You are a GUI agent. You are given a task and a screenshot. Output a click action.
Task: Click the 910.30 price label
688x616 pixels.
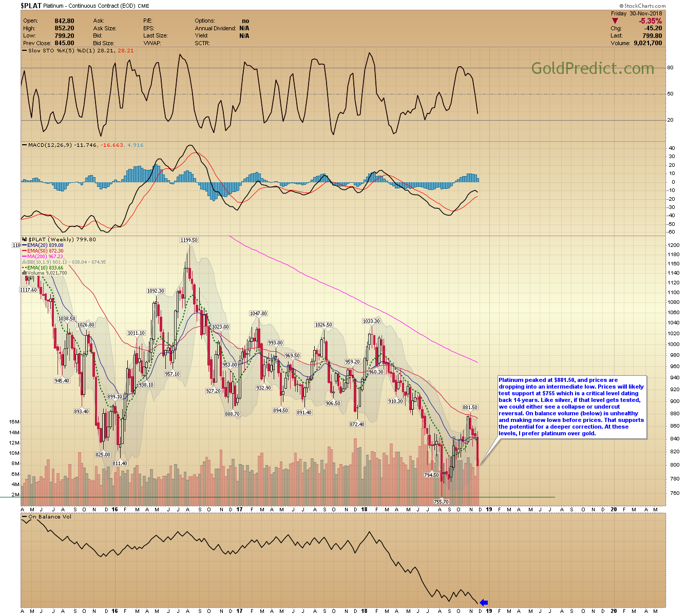395,401
